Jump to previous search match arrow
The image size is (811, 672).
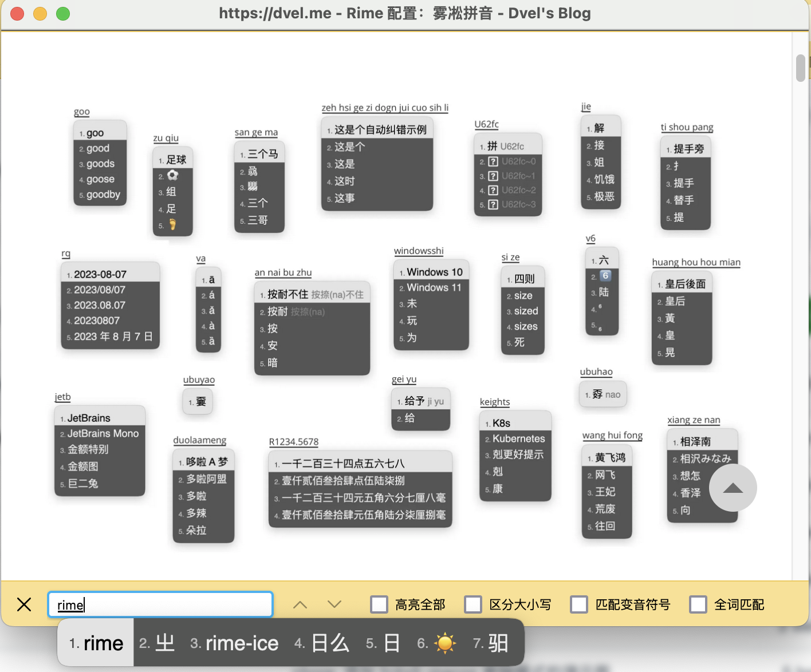300,604
